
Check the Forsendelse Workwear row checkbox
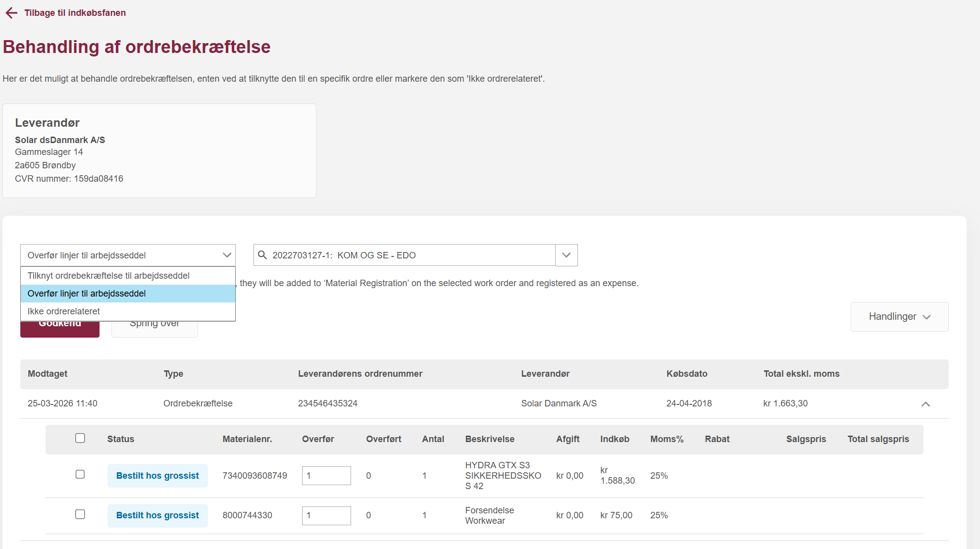click(80, 514)
